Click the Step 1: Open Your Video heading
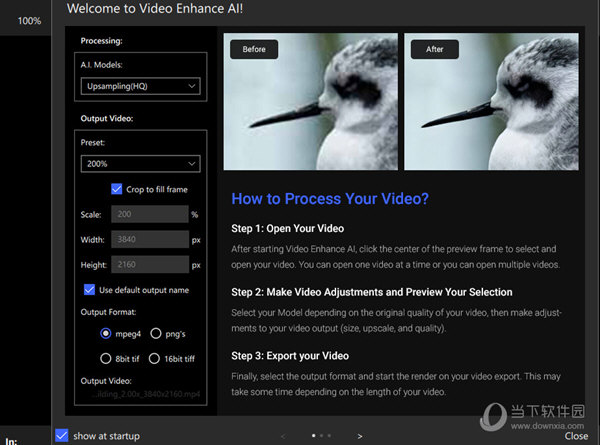600x445 pixels. [287, 228]
